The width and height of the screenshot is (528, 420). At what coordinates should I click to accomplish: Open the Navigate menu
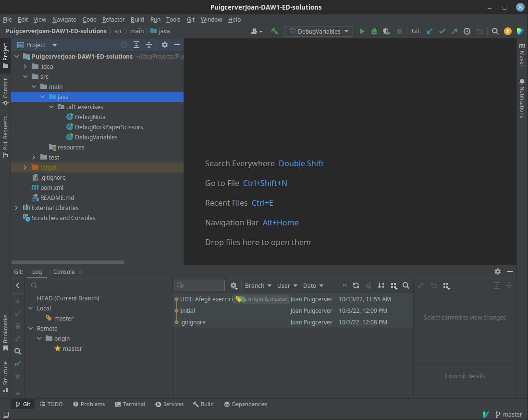(64, 20)
